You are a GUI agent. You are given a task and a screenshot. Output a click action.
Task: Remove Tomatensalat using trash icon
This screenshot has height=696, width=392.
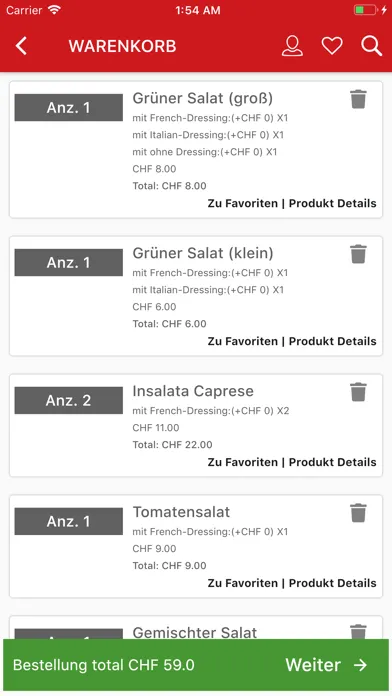pos(358,513)
